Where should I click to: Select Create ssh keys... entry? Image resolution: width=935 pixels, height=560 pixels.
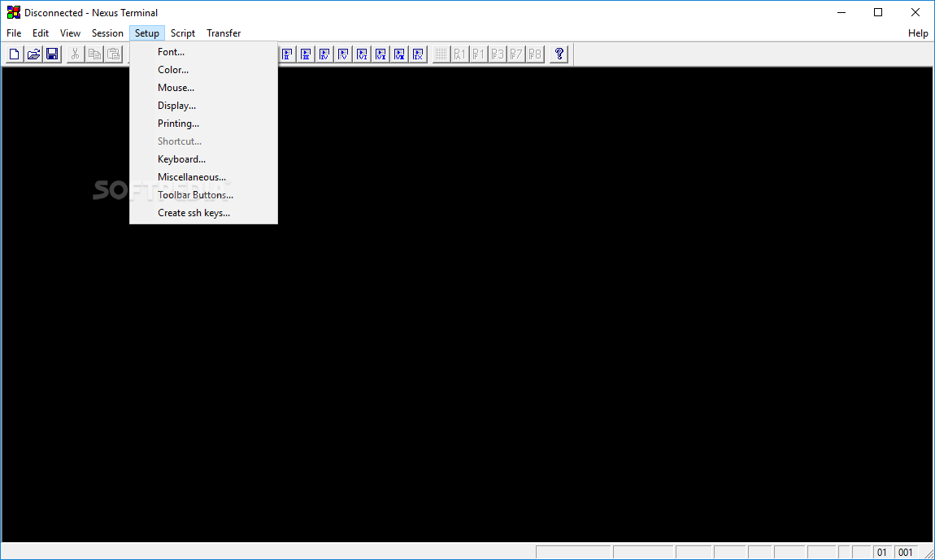coord(203,213)
